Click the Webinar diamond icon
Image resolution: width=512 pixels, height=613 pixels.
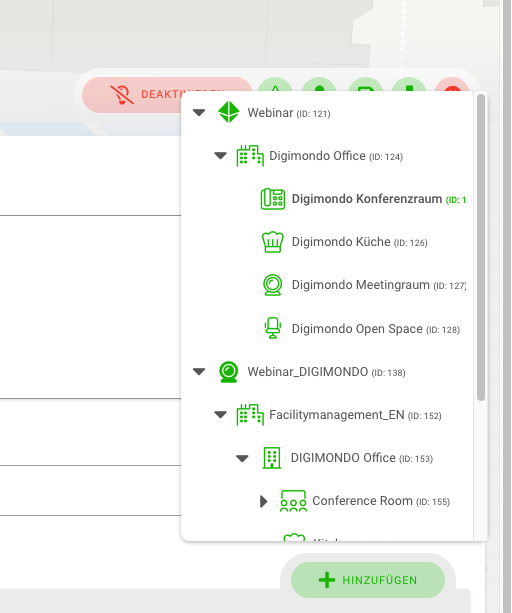coord(229,112)
